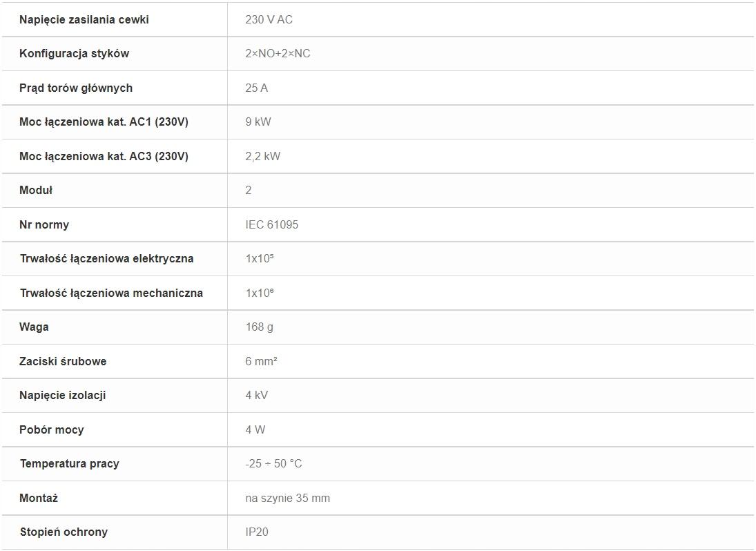Select the '230 V AC' value cell

269,20
